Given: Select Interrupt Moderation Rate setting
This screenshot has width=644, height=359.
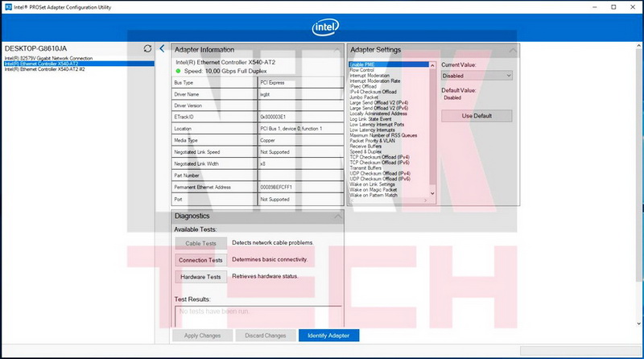Looking at the screenshot, I should click(374, 81).
